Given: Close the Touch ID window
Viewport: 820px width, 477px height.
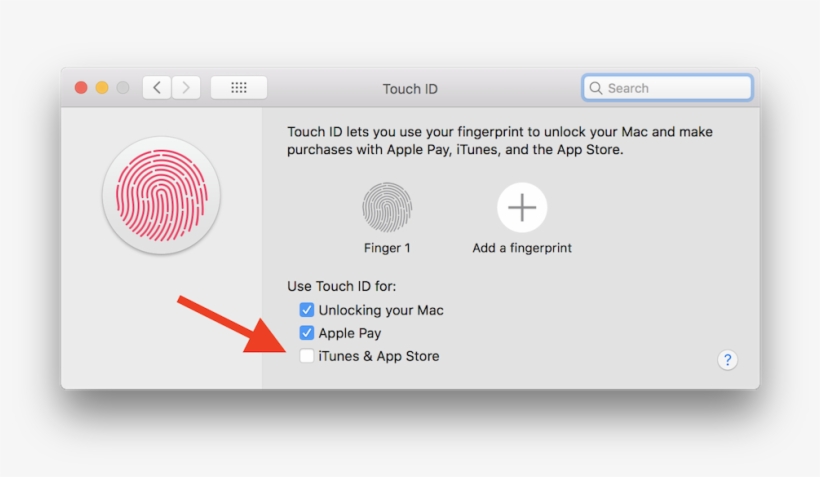Looking at the screenshot, I should (81, 88).
